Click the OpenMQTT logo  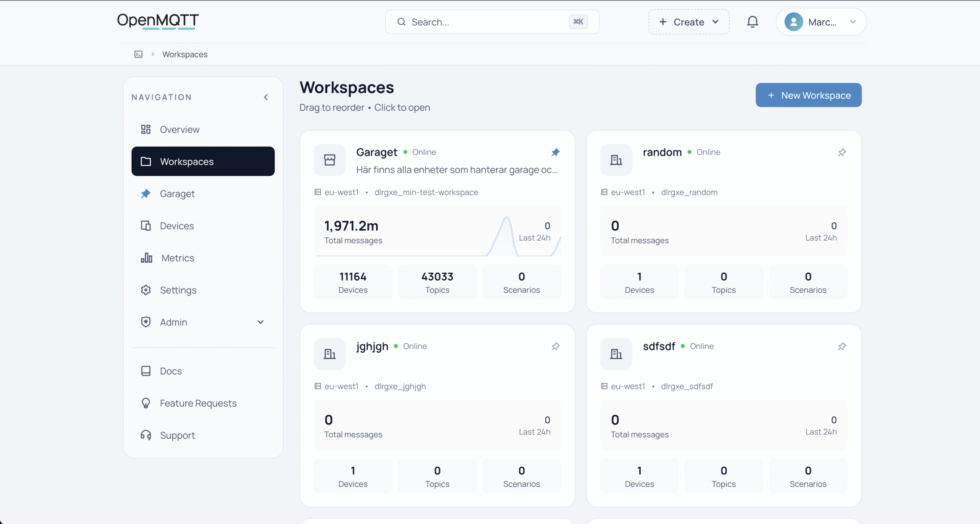point(158,21)
